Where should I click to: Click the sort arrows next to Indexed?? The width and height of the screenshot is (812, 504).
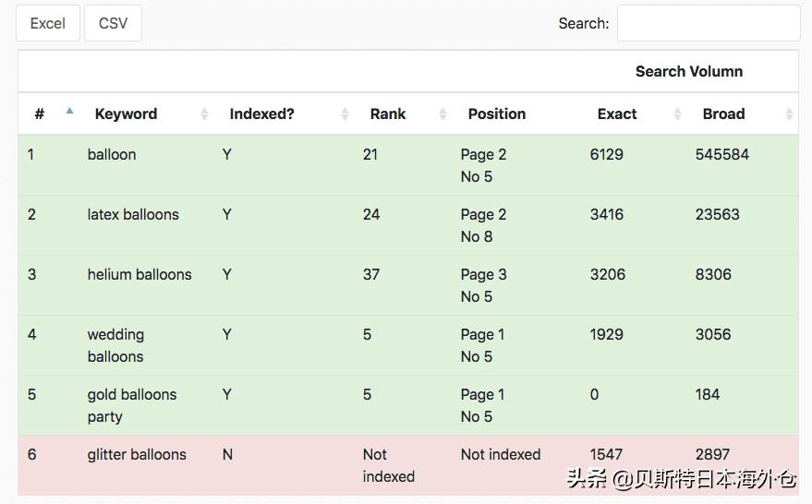[x=345, y=114]
